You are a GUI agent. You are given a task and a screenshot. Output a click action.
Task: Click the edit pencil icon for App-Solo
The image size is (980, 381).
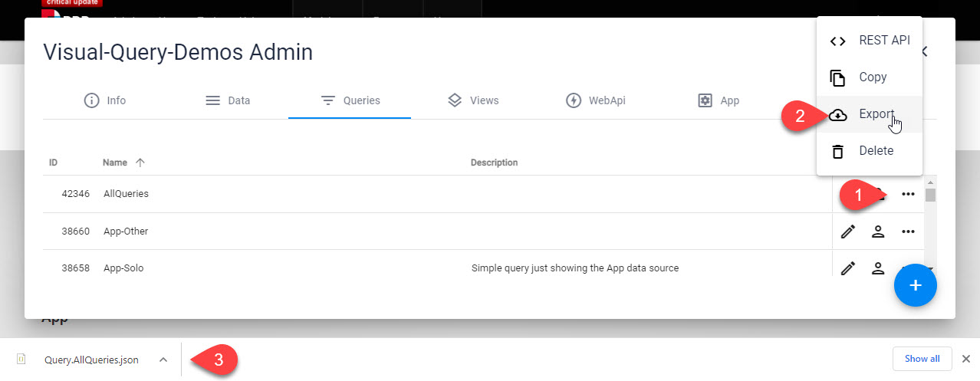(x=848, y=268)
